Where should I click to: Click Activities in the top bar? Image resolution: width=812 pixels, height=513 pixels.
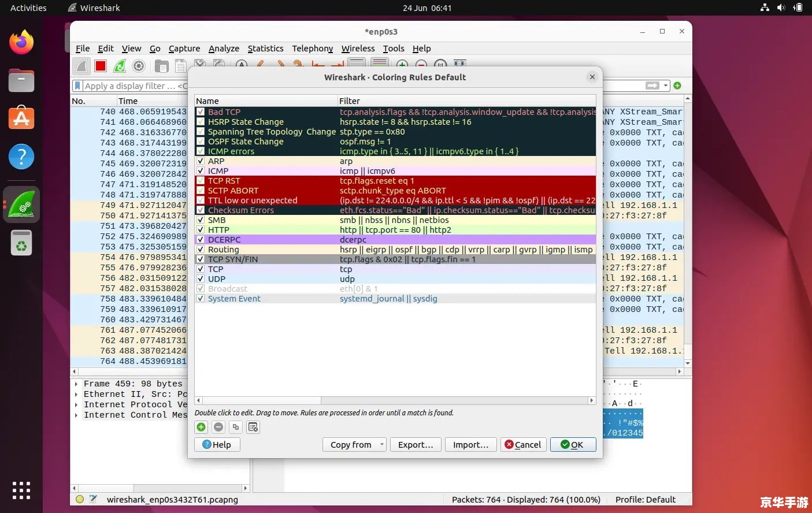tap(28, 8)
